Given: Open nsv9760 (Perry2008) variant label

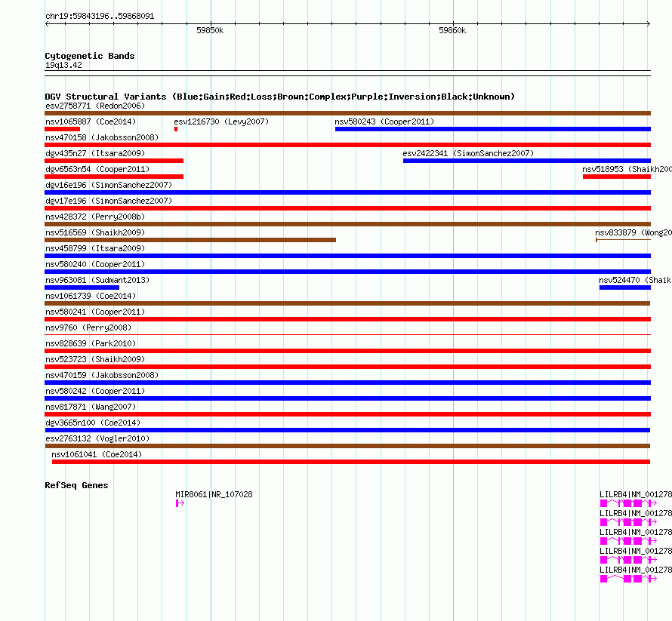Looking at the screenshot, I should [x=88, y=327].
